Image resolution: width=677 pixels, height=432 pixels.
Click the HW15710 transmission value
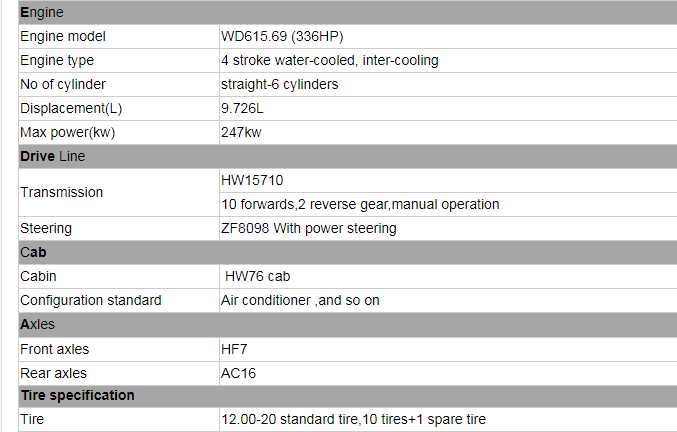point(252,180)
